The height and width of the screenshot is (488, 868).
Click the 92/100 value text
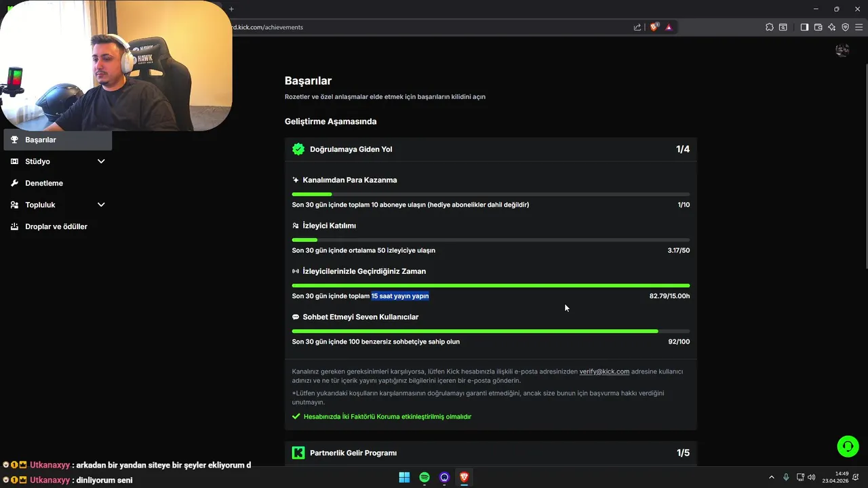(x=679, y=342)
